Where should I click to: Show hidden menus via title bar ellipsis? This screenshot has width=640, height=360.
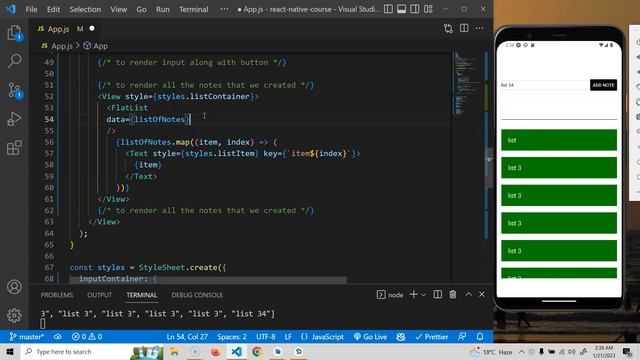click(224, 9)
